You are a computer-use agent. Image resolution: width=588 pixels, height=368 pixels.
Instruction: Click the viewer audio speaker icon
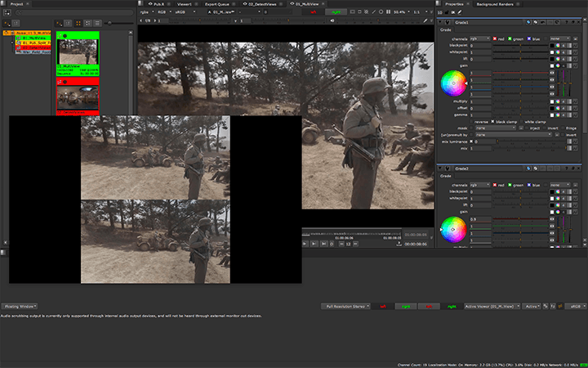332,20
